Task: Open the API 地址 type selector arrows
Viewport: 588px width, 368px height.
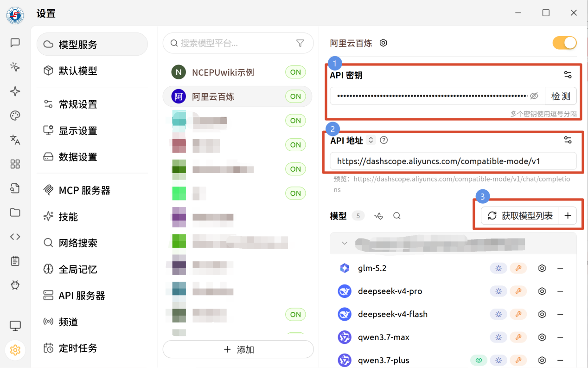Action: [x=371, y=140]
